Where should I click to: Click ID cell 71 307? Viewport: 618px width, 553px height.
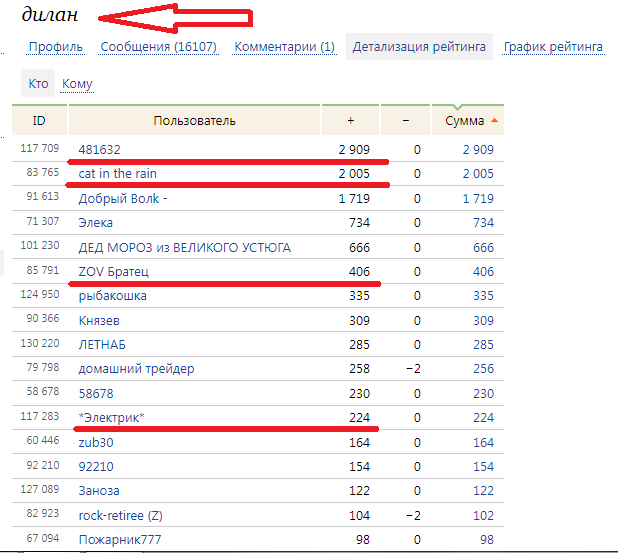(x=43, y=221)
